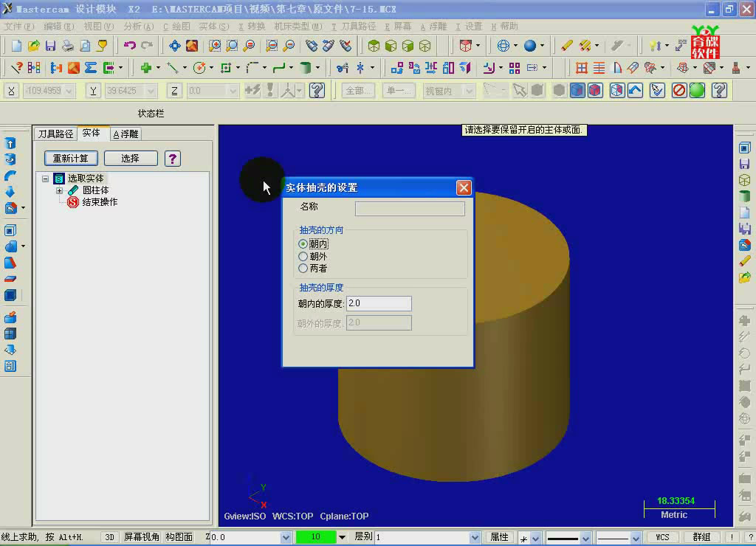Print with the printer icon
756x546 pixels.
click(x=67, y=46)
